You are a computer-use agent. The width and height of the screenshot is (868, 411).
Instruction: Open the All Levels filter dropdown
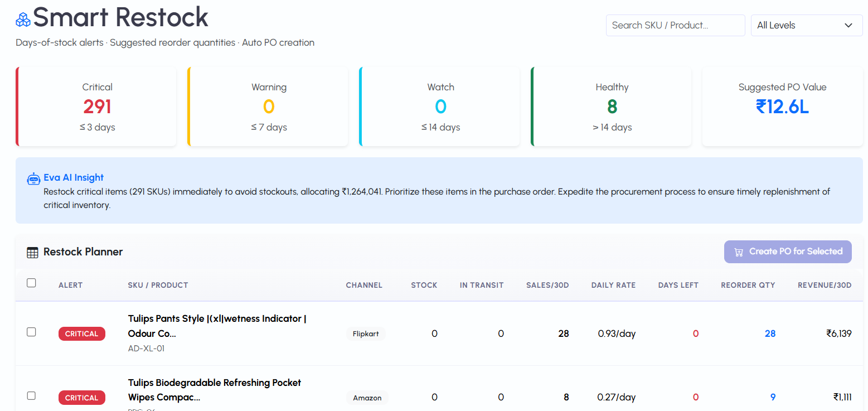point(807,25)
